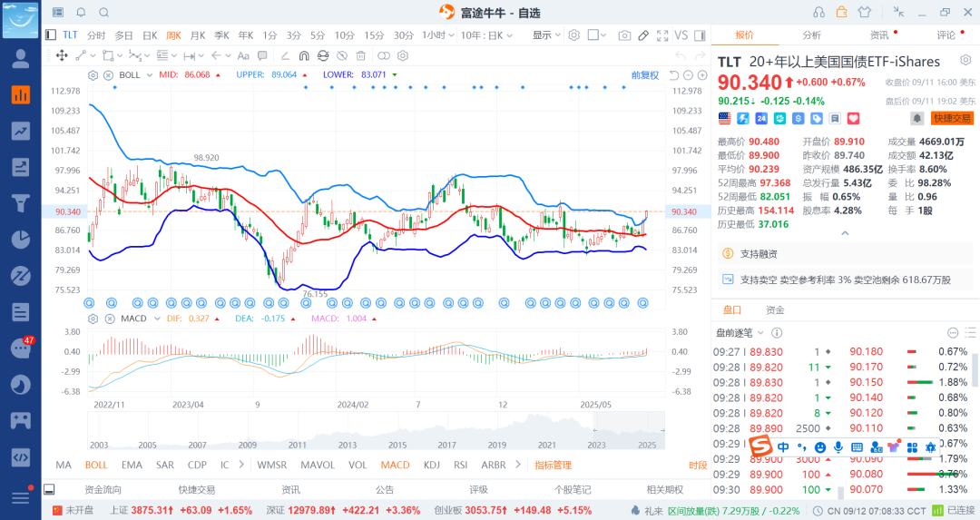This screenshot has height=520, width=980.
Task: Click the tick list vertical scrollbar
Action: coord(974,369)
